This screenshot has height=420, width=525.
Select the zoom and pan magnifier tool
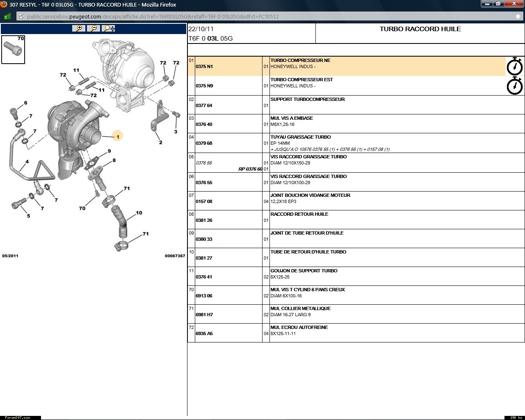coord(109,28)
